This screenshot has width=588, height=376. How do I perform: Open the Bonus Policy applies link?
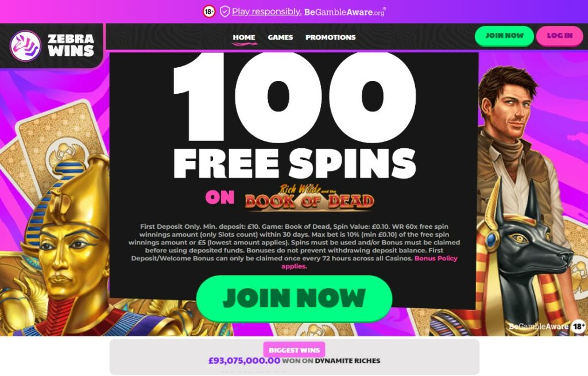tap(369, 262)
